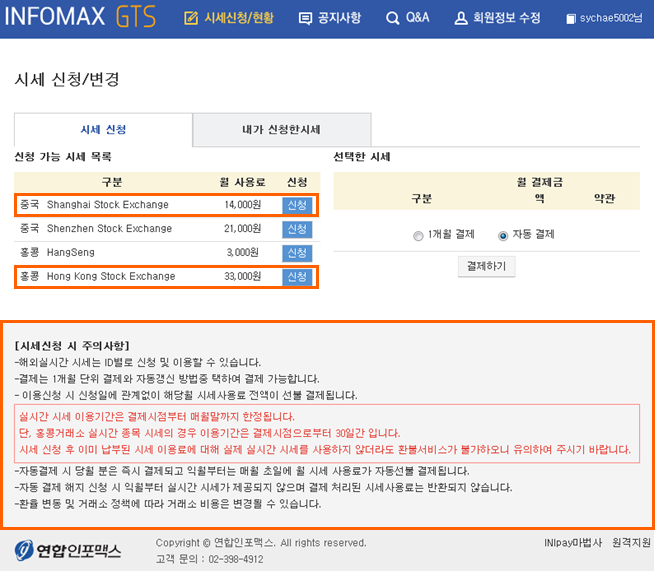Click the 공지사항 speech bubble icon
Image resolution: width=655 pixels, height=571 pixels.
(305, 18)
